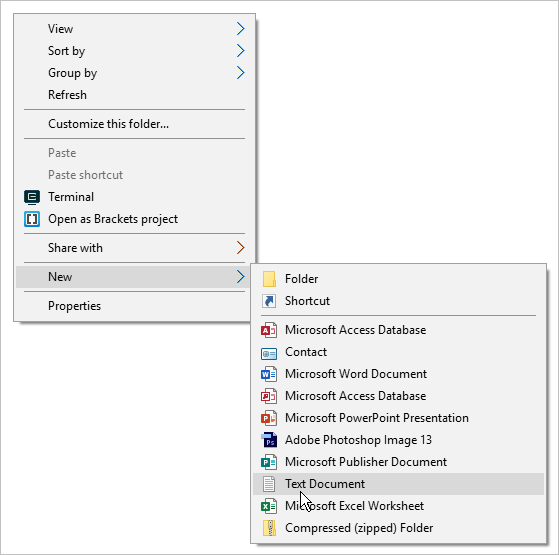Click the PowerPoint presentation icon
This screenshot has width=559, height=555.
(269, 418)
